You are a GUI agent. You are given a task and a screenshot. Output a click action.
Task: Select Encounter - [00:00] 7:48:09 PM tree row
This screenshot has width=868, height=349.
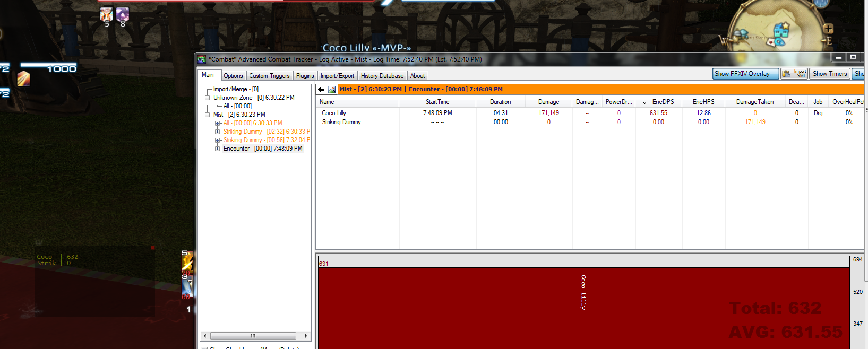coord(263,149)
